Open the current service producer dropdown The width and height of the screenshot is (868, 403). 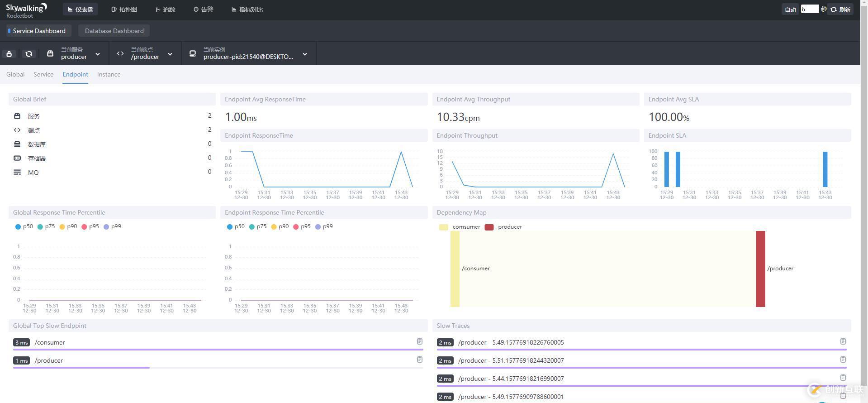click(x=74, y=53)
